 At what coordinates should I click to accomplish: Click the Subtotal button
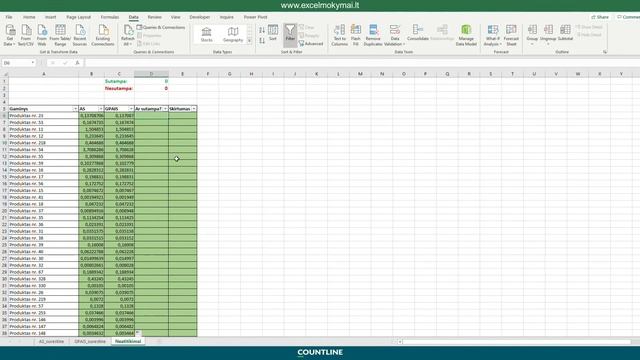pyautogui.click(x=565, y=33)
